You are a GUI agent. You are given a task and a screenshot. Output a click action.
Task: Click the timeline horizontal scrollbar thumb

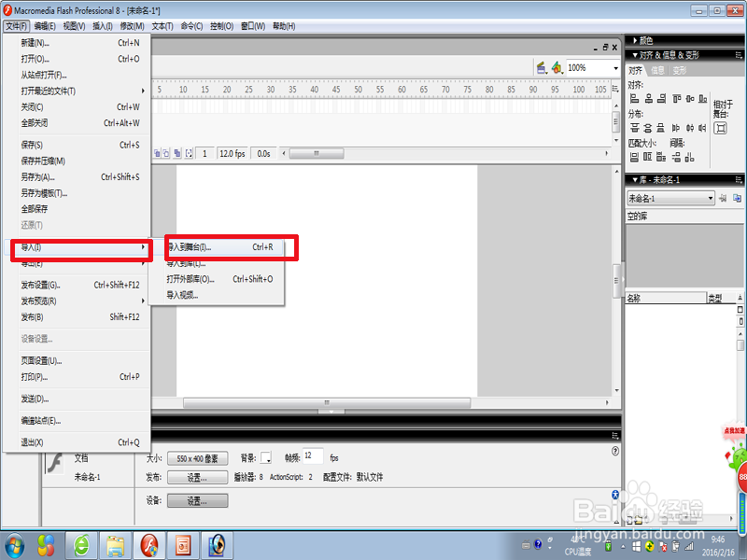click(x=317, y=153)
